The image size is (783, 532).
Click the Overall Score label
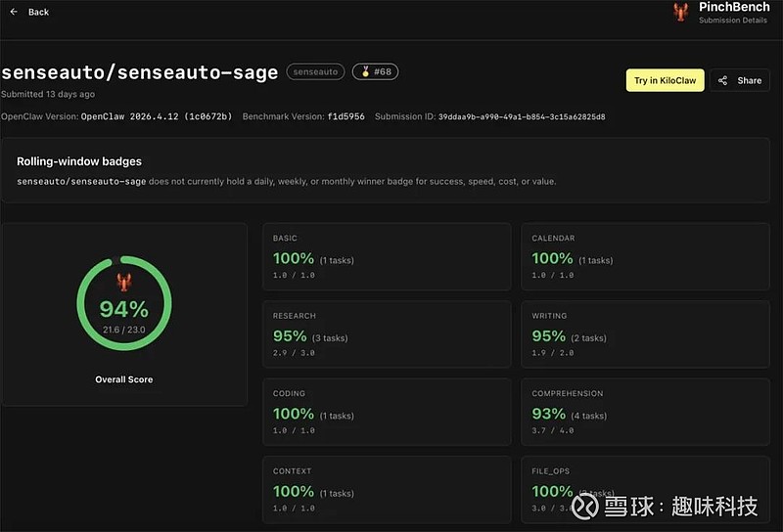pyautogui.click(x=124, y=379)
